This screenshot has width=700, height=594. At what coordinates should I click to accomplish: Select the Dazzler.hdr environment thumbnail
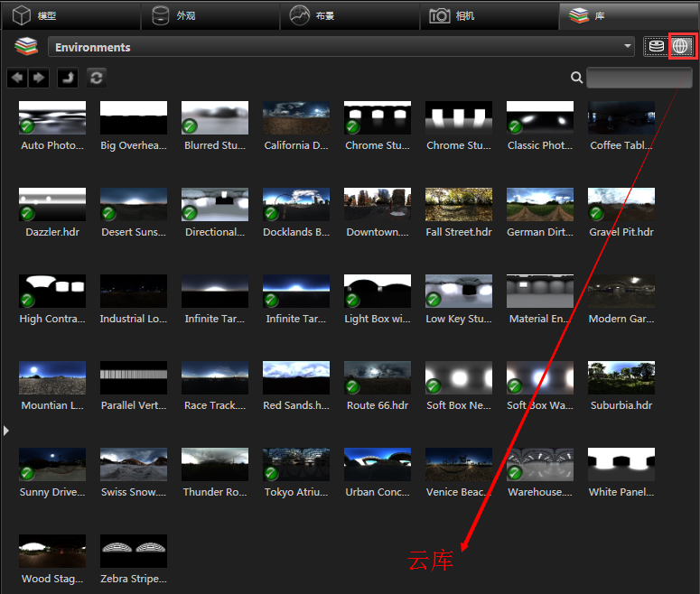tap(52, 205)
